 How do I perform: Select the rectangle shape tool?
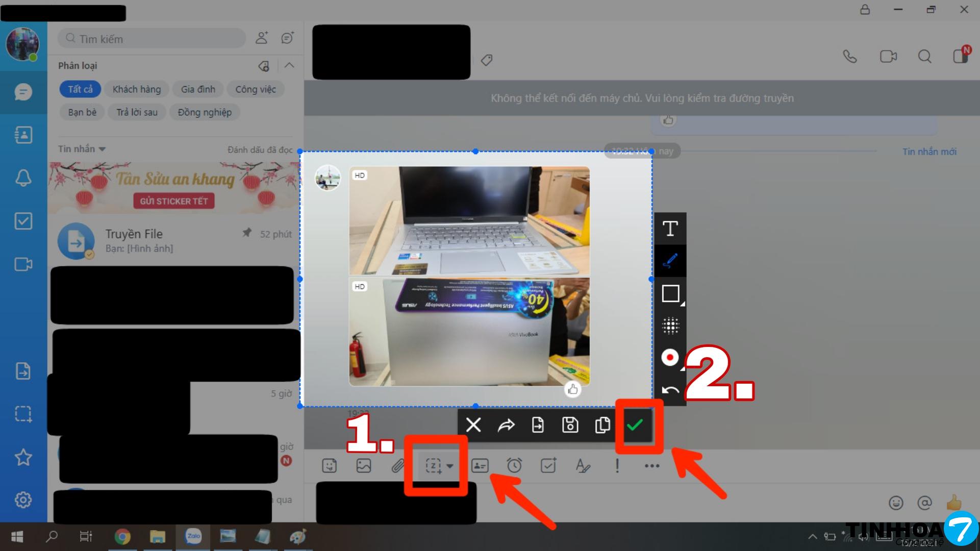[x=670, y=294]
